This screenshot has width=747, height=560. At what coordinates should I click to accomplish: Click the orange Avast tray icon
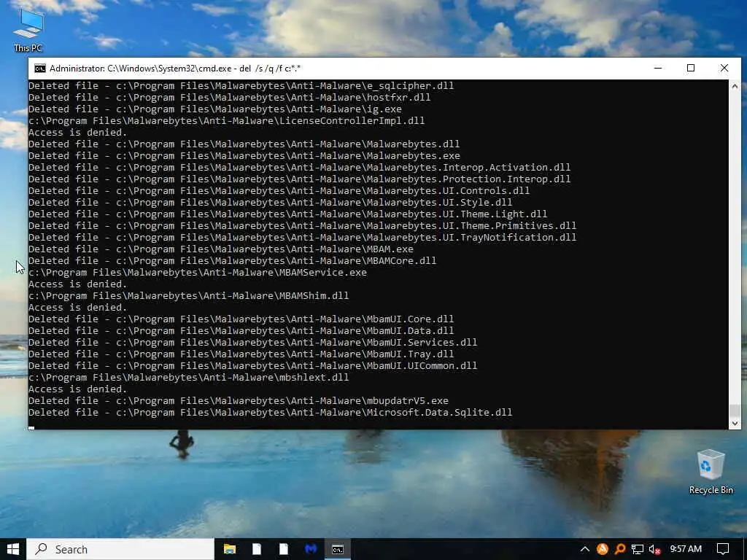click(x=602, y=549)
